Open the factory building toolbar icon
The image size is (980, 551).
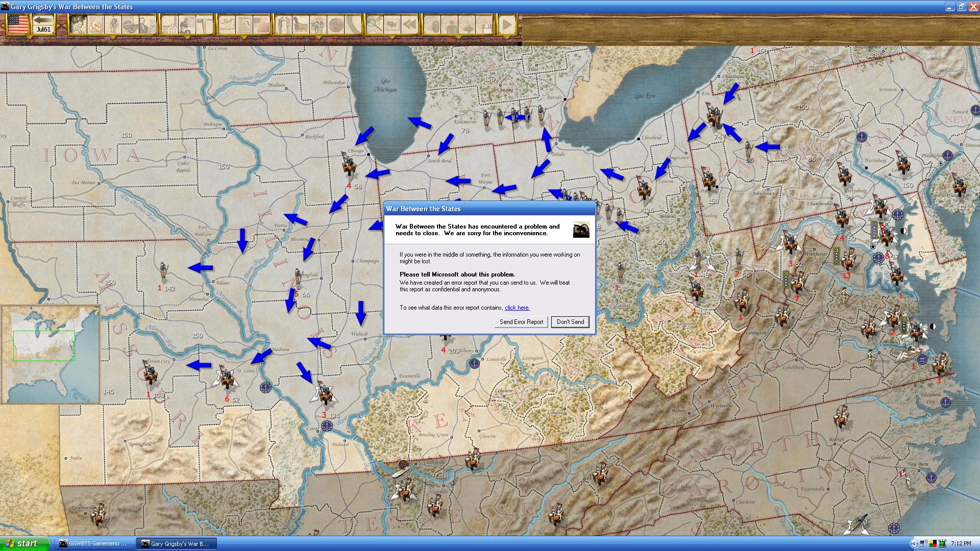click(x=170, y=24)
